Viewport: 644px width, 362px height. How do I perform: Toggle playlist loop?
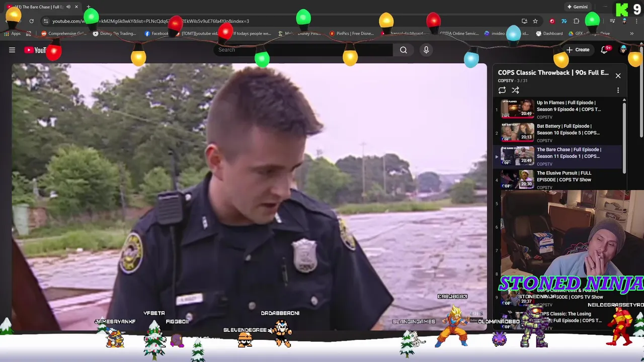point(502,90)
